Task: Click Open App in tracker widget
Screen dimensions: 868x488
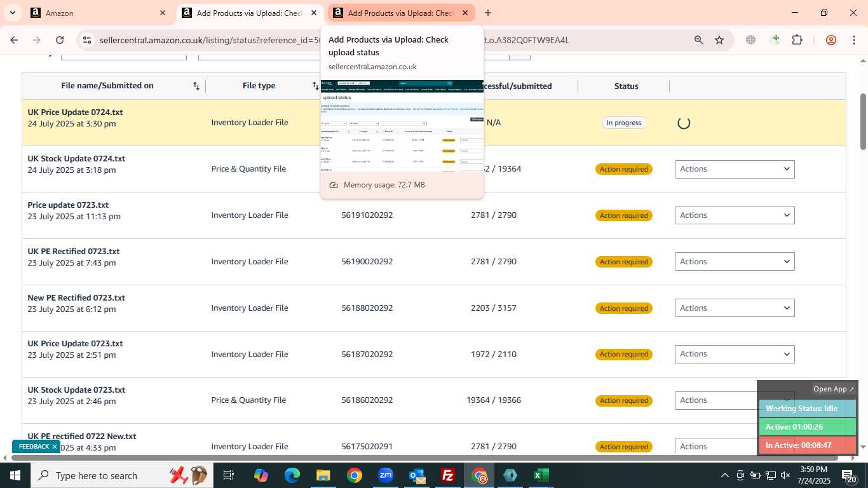Action: tap(834, 389)
